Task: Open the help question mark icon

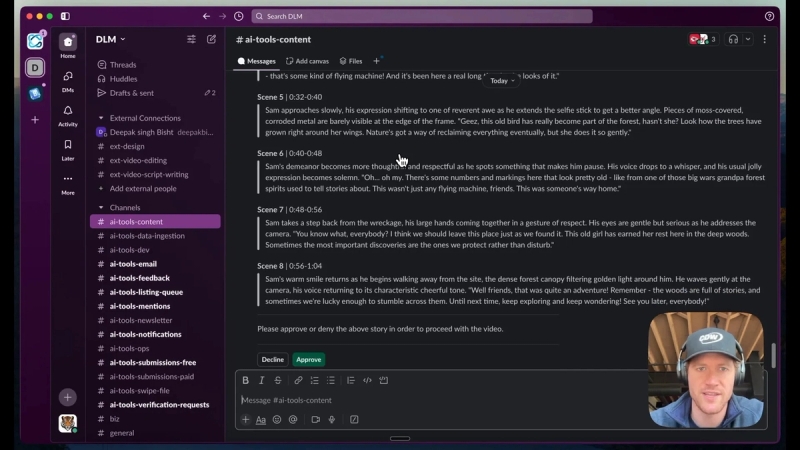Action: (769, 16)
